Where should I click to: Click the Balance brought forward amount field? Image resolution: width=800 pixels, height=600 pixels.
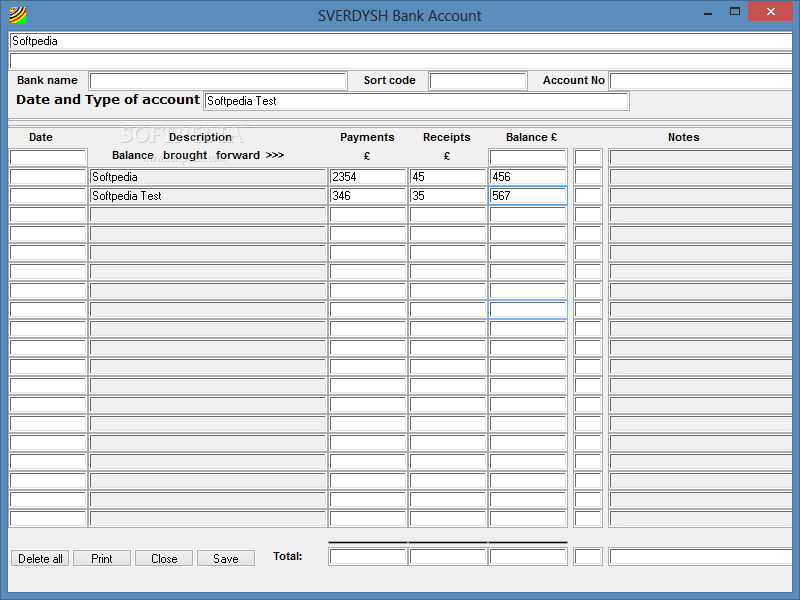pyautogui.click(x=528, y=158)
